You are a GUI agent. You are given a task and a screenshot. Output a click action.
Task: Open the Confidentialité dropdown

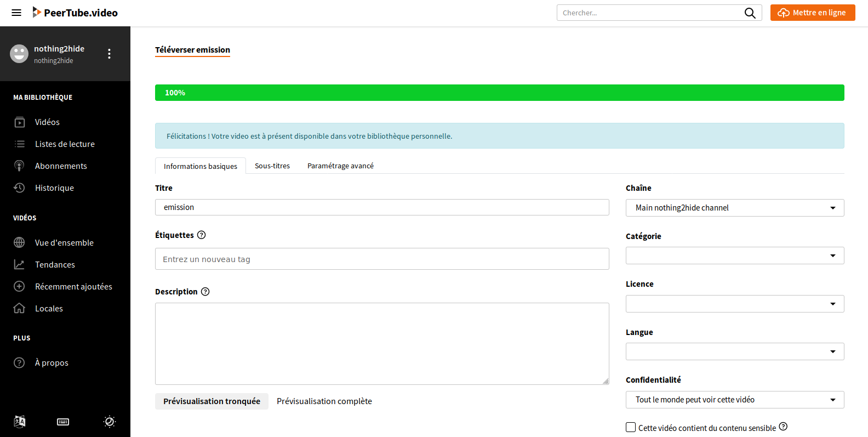[734, 400]
